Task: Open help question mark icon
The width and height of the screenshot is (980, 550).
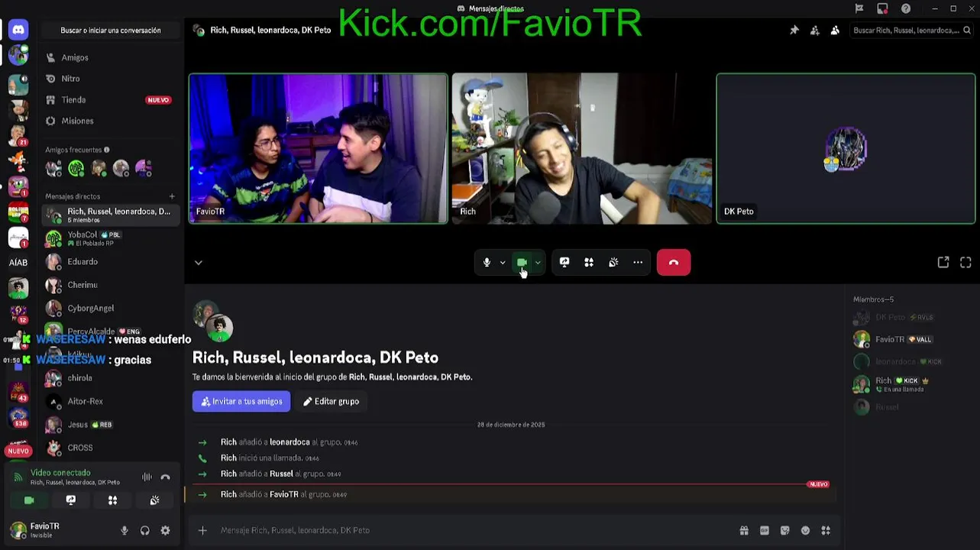Action: (x=906, y=8)
